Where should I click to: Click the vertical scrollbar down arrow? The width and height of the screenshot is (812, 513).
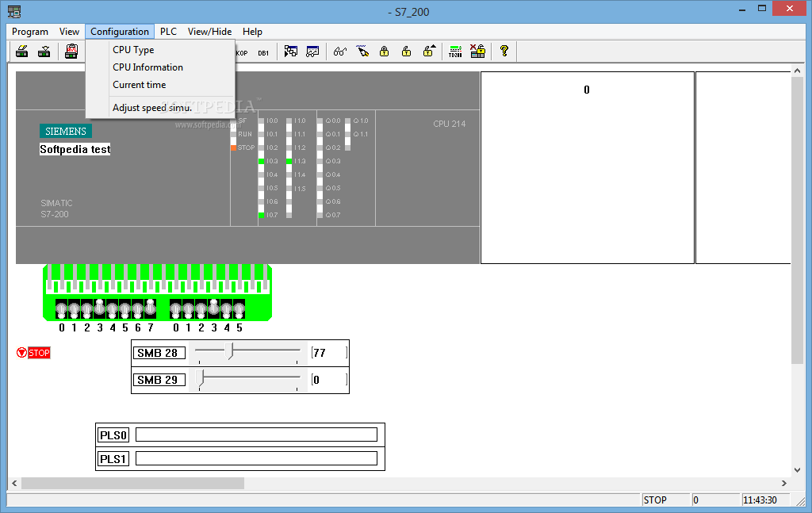(x=797, y=470)
